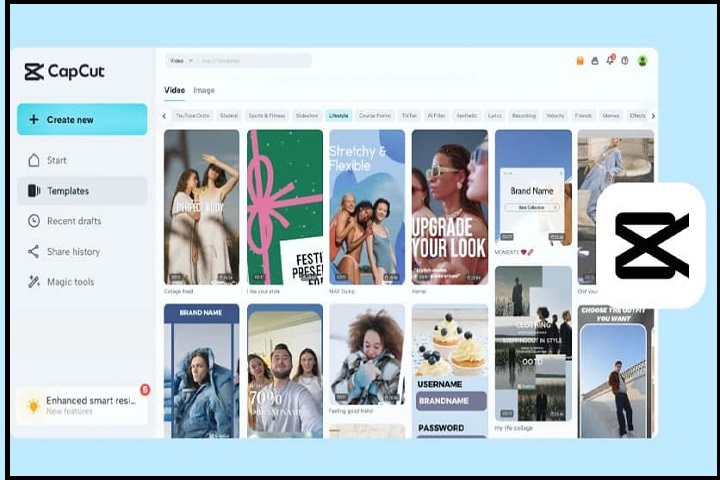Viewport: 720px width, 480px height.
Task: Go to Recent drafts in sidebar
Action: tap(73, 221)
